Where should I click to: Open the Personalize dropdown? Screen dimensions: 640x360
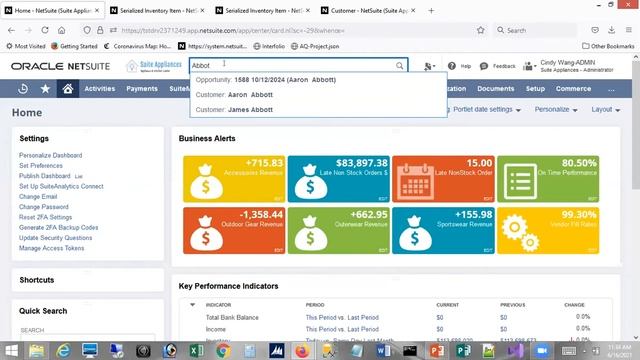click(556, 109)
